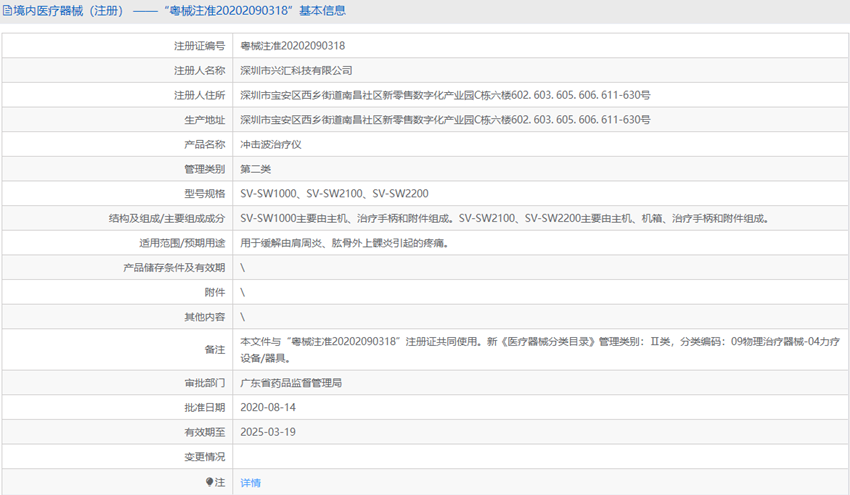Screen dimensions: 850x495
Task: Click the document icon beside the page title
Action: coord(8,12)
